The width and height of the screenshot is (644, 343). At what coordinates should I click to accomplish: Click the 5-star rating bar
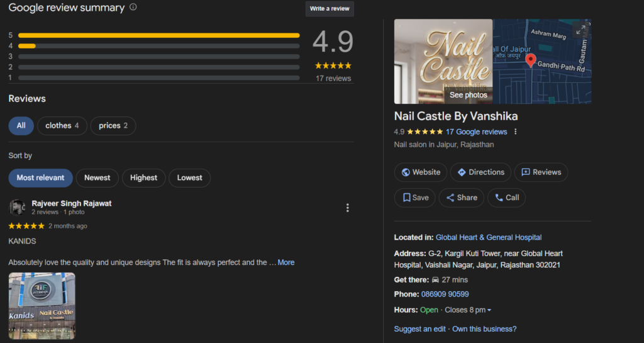click(x=158, y=35)
